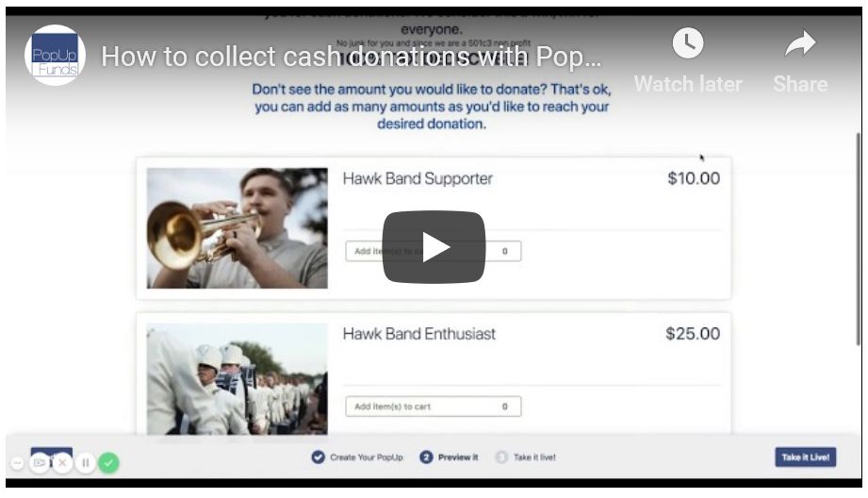Click the Share arrow icon

coord(800,43)
